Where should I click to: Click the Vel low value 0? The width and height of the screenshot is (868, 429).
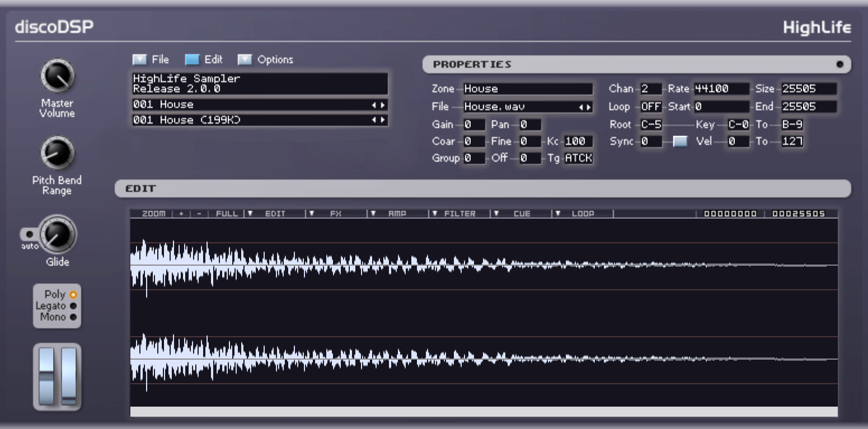click(739, 142)
